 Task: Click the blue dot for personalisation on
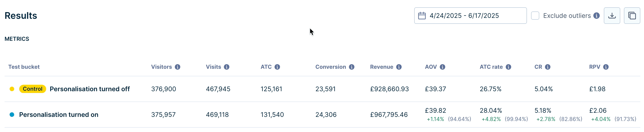[12, 115]
